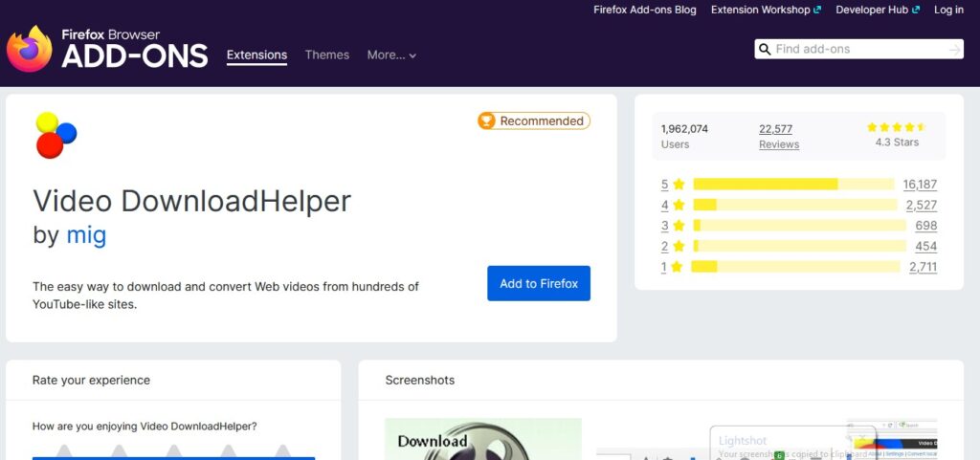
Task: Click the ADD-ONS site title
Action: [134, 56]
